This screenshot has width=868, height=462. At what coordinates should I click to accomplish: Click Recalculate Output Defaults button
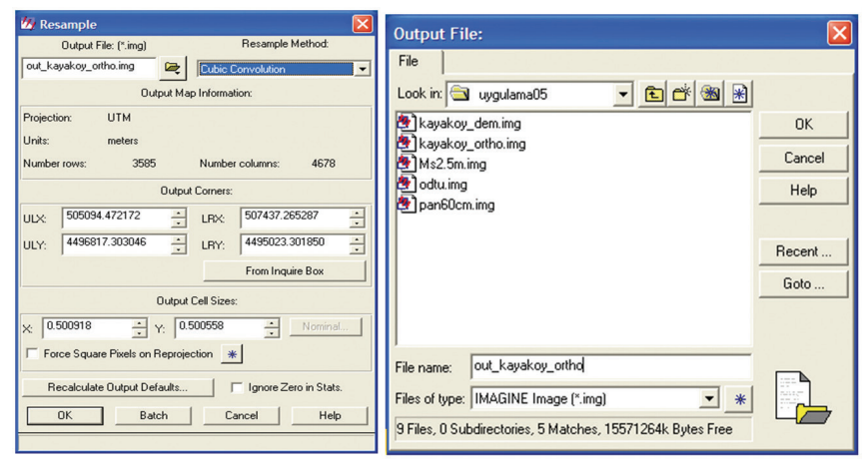click(x=118, y=387)
